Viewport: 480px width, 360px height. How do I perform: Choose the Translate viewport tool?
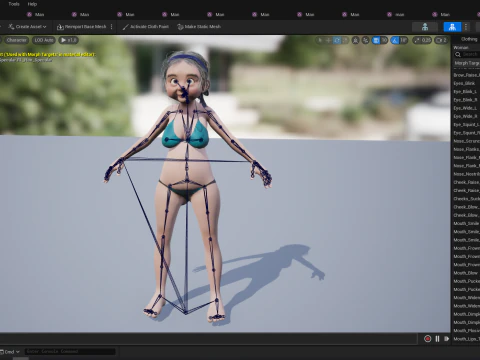[328, 40]
